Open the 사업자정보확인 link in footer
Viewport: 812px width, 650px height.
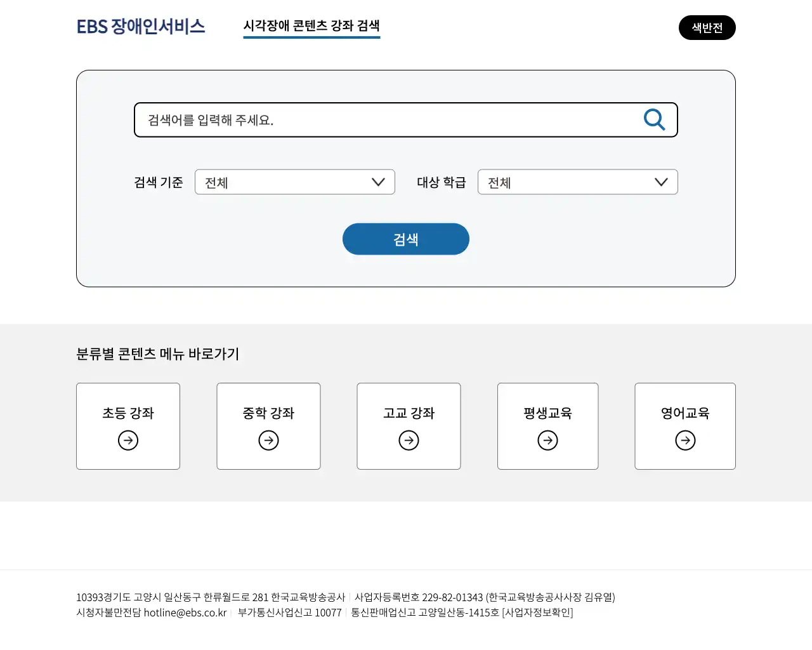pyautogui.click(x=537, y=612)
